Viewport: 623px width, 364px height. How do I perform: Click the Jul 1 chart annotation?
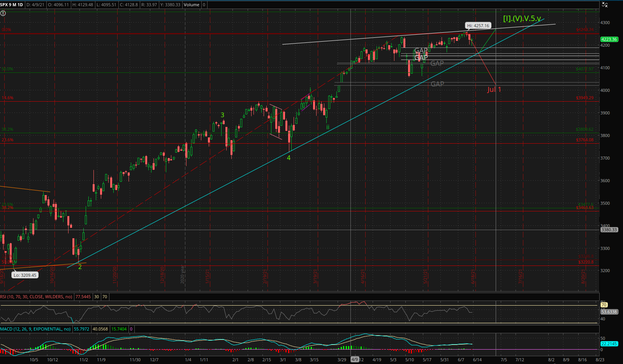[x=494, y=90]
